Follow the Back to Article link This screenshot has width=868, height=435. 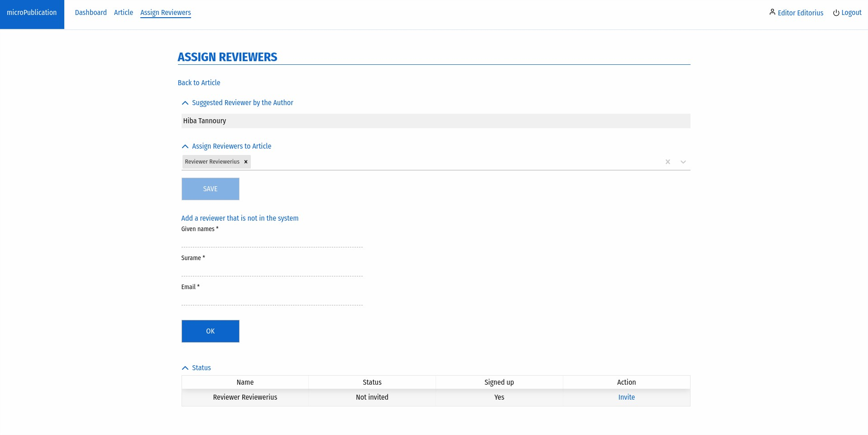click(199, 82)
